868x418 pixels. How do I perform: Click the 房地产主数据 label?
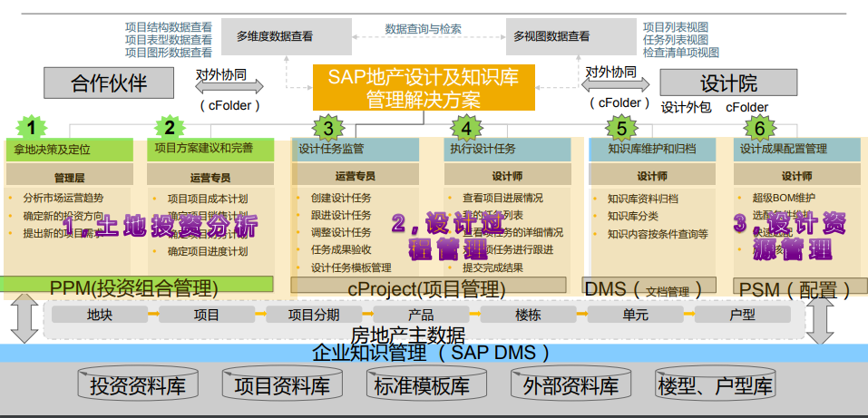(x=408, y=335)
